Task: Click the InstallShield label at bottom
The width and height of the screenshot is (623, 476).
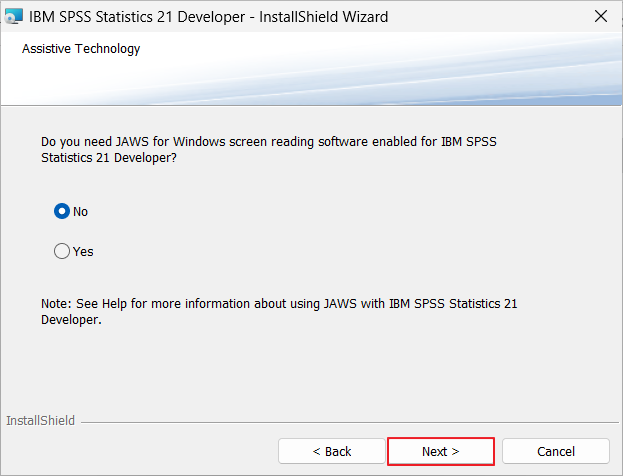Action: coord(40,421)
